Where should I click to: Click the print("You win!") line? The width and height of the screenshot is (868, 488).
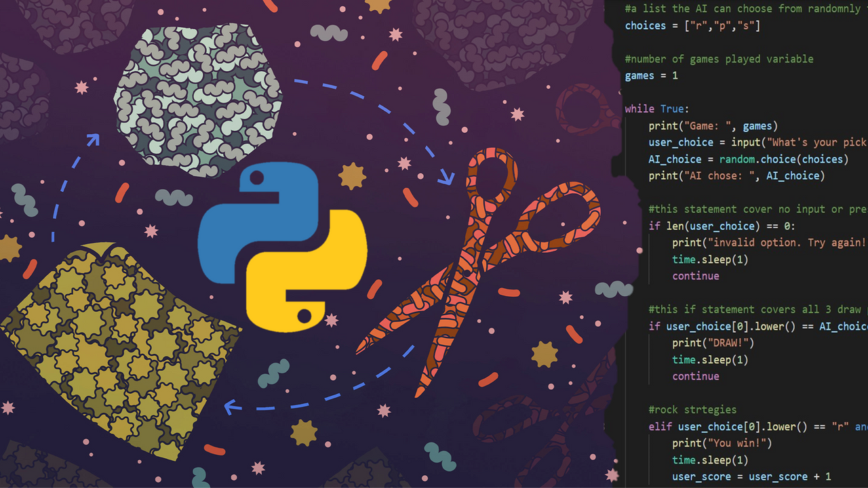tap(722, 443)
